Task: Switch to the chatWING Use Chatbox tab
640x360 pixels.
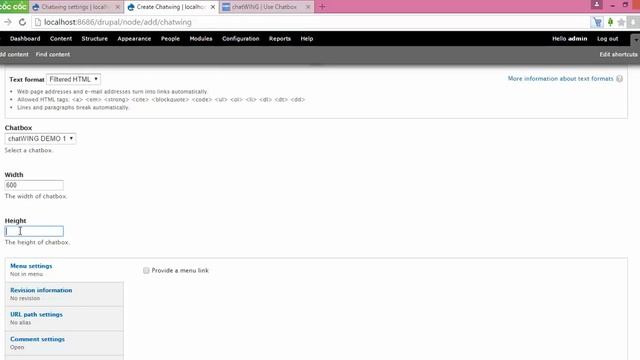Action: (x=264, y=7)
